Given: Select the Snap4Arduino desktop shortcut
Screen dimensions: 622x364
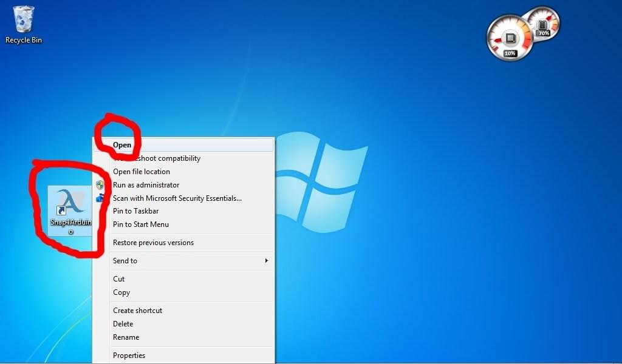Looking at the screenshot, I should click(70, 211).
